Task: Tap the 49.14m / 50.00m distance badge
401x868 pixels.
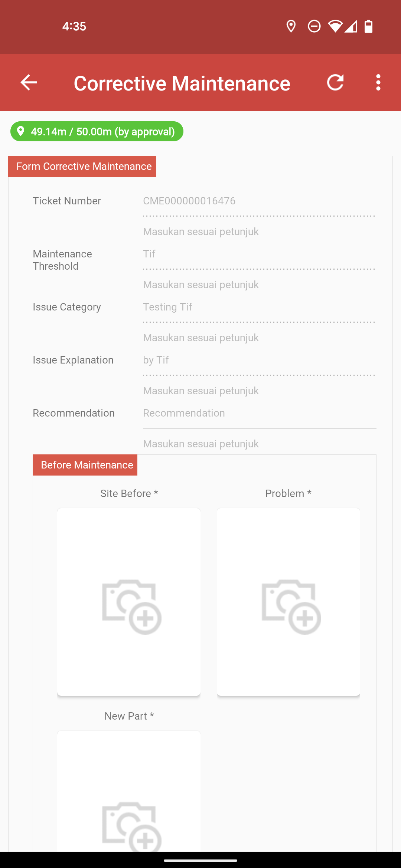Action: [97, 131]
